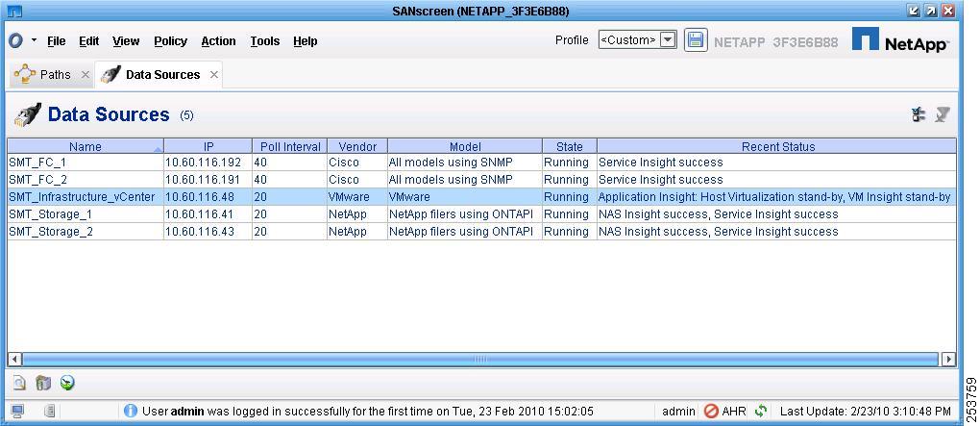This screenshot has height=426, width=980.
Task: Expand the arrow beside the SANscreen logo
Action: (34, 40)
